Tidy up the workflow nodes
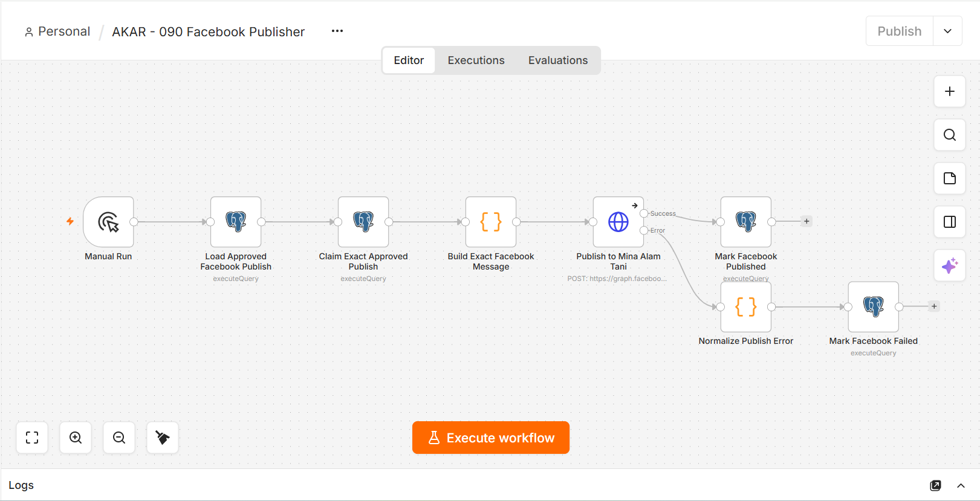This screenshot has height=501, width=980. pyautogui.click(x=163, y=438)
